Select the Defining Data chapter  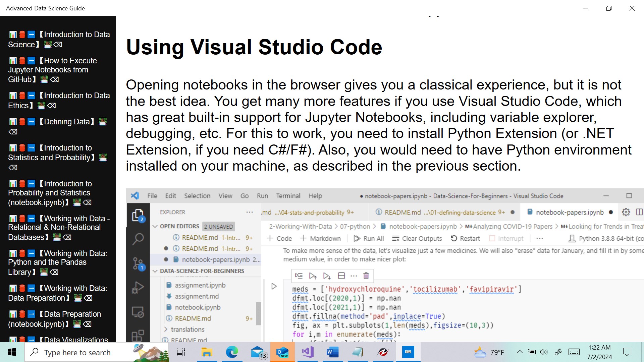67,122
